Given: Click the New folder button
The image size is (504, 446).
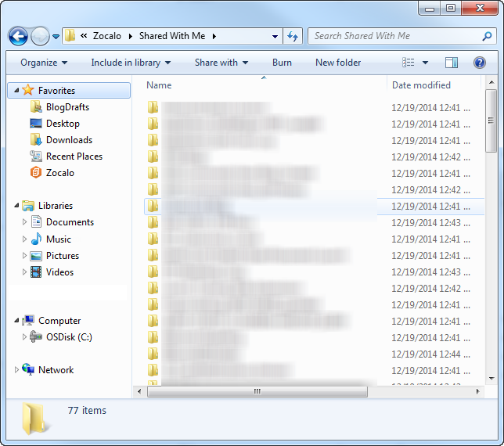Looking at the screenshot, I should 338,63.
